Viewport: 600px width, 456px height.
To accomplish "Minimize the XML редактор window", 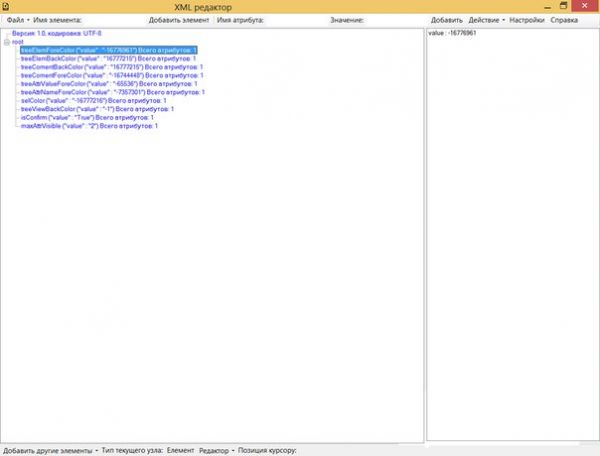I will coord(548,7).
